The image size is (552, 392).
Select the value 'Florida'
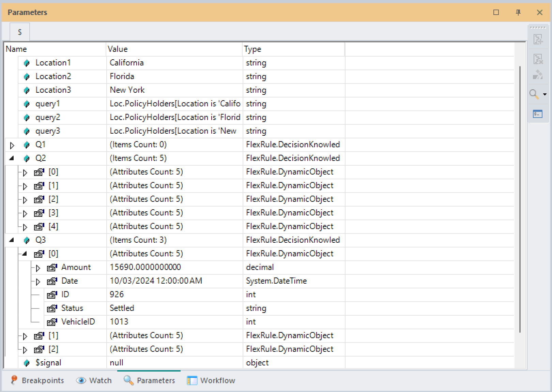(x=122, y=76)
